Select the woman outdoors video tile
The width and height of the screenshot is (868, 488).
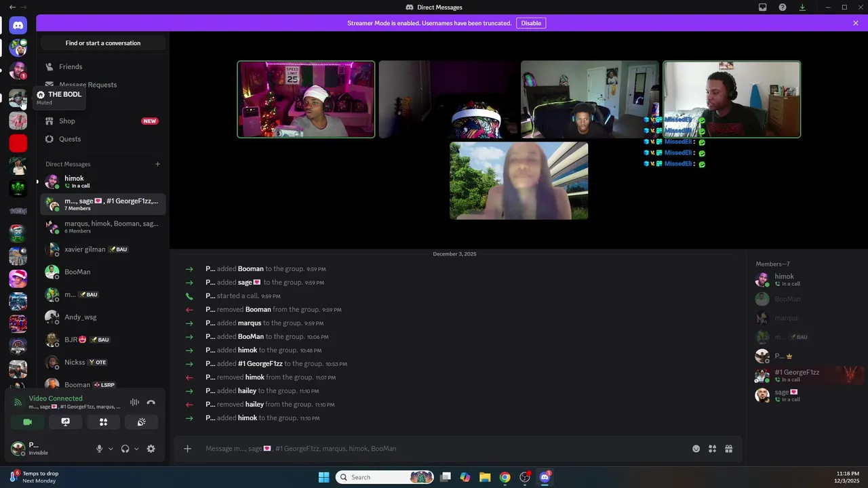click(x=519, y=180)
